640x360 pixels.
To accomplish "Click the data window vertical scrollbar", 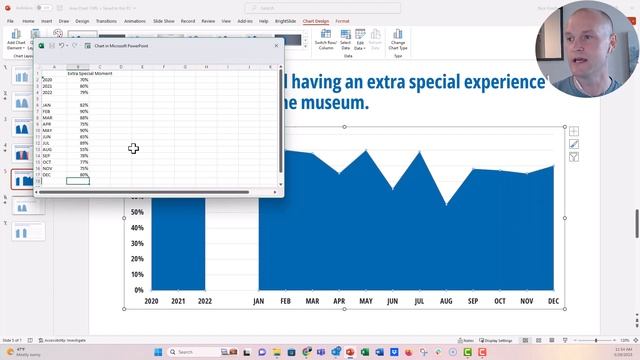I will 280,121.
